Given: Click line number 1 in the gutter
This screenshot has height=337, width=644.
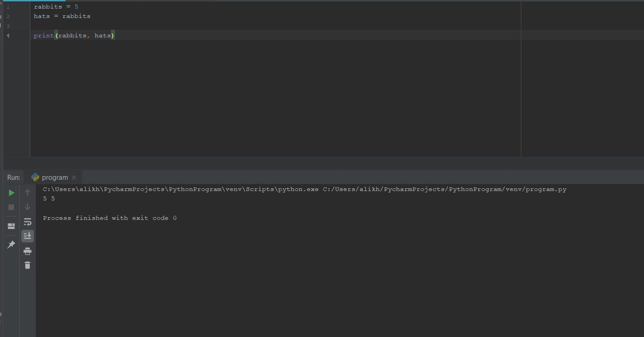Looking at the screenshot, I should coord(8,7).
